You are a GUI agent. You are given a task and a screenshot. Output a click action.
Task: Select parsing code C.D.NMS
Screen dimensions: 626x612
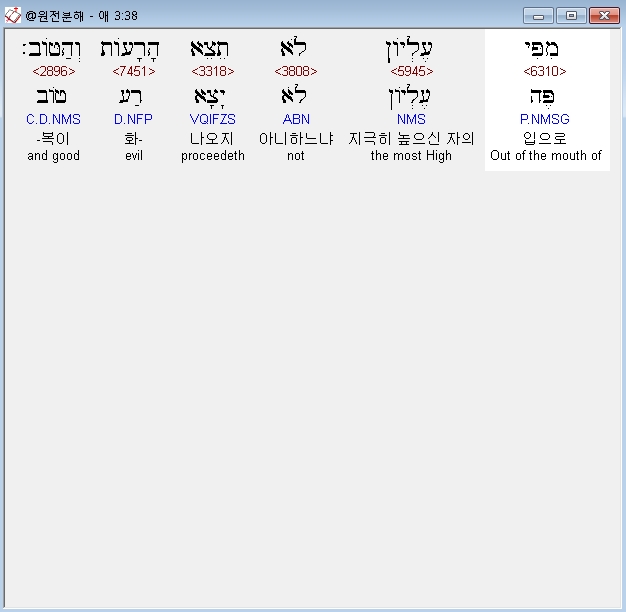coord(53,119)
